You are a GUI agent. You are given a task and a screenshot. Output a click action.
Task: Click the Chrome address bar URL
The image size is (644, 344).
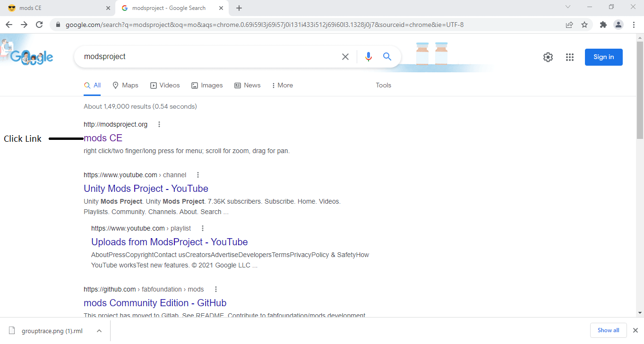click(265, 25)
